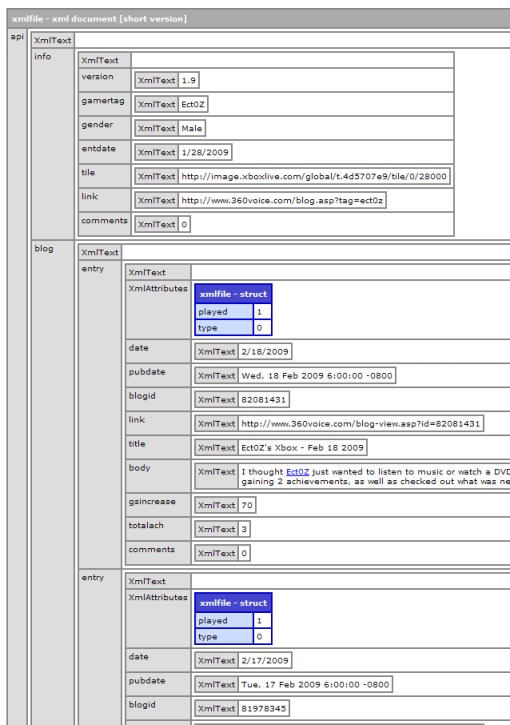Select the totalach value '3'

[244, 529]
